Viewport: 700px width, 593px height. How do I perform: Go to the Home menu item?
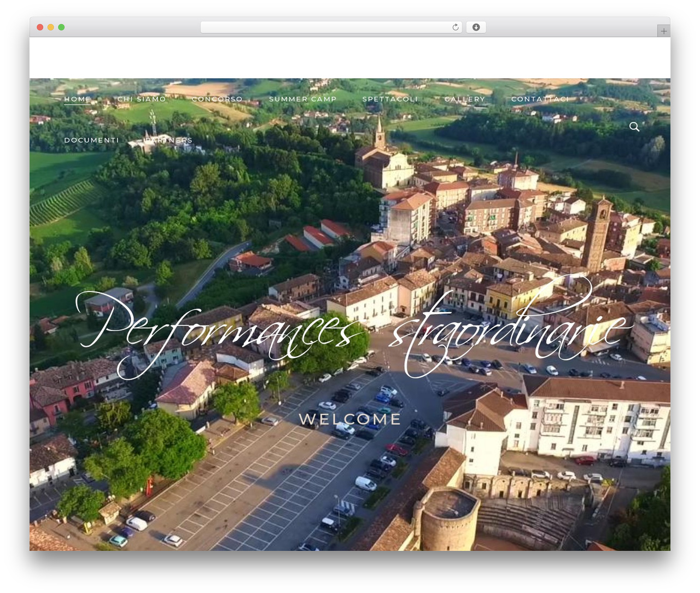coord(78,99)
